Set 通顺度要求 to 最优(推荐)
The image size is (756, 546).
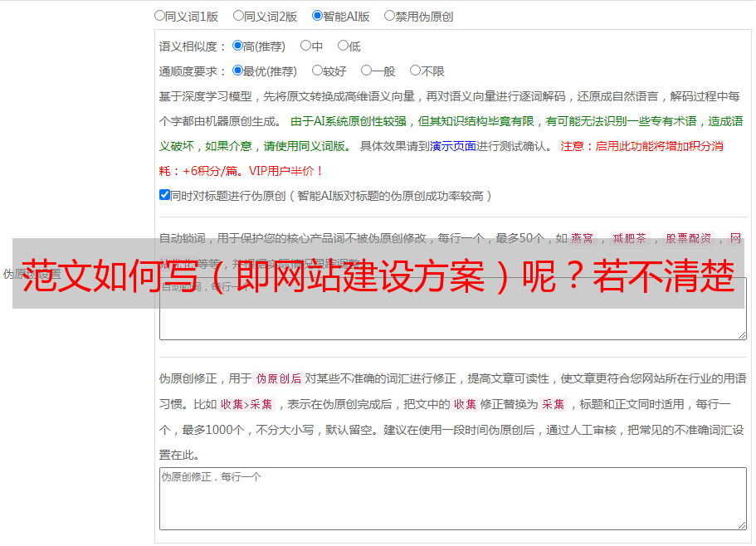[x=237, y=71]
